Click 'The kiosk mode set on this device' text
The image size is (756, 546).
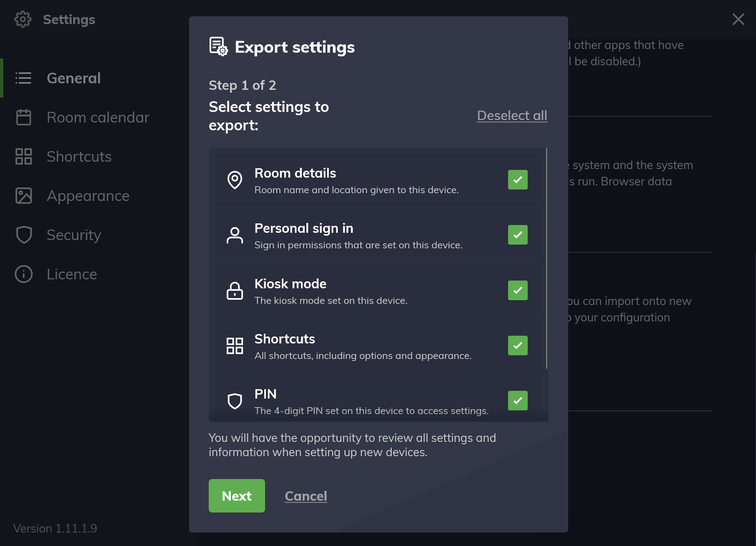pyautogui.click(x=331, y=301)
